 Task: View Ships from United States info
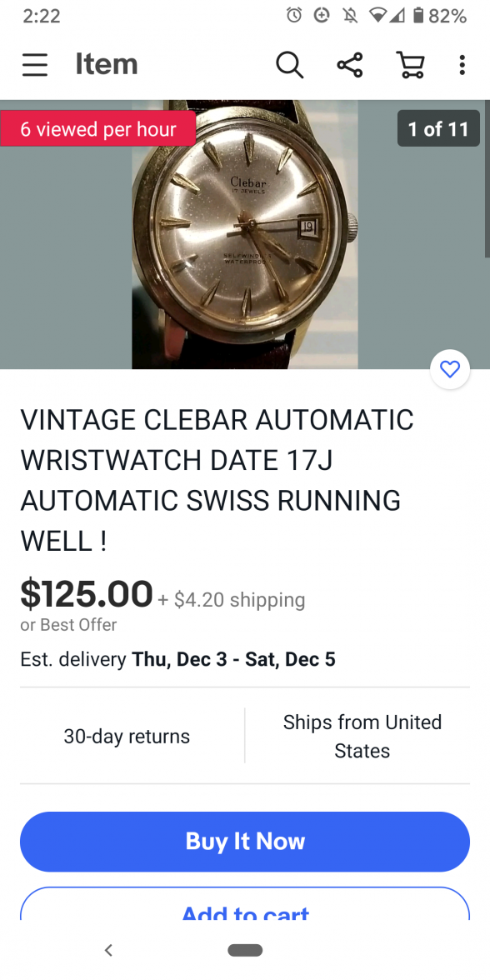362,736
